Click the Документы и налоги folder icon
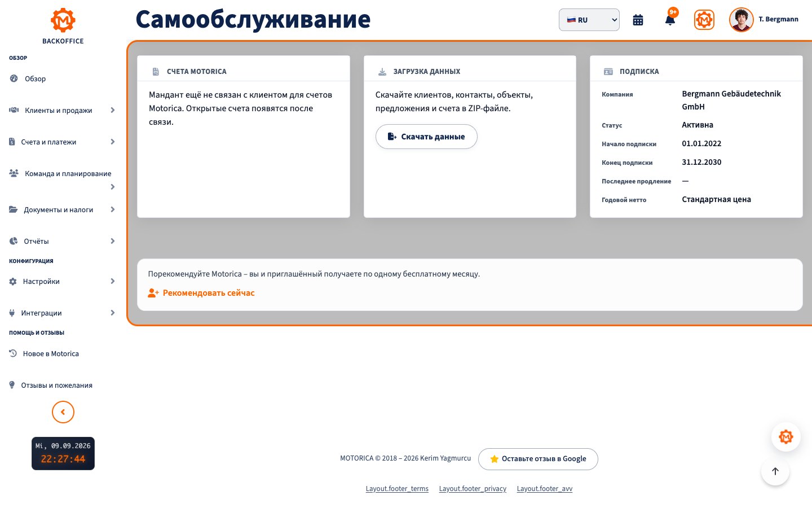This screenshot has width=812, height=508. [x=14, y=209]
